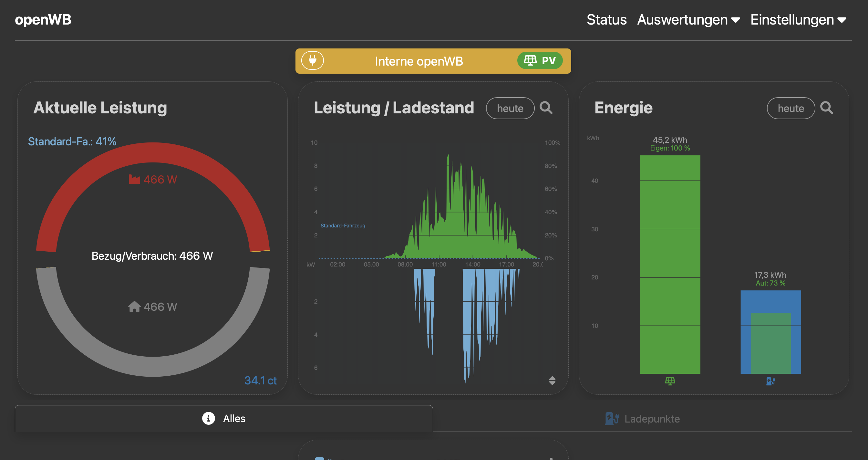
Task: Click the up/down arrows in power graph
Action: tap(552, 381)
